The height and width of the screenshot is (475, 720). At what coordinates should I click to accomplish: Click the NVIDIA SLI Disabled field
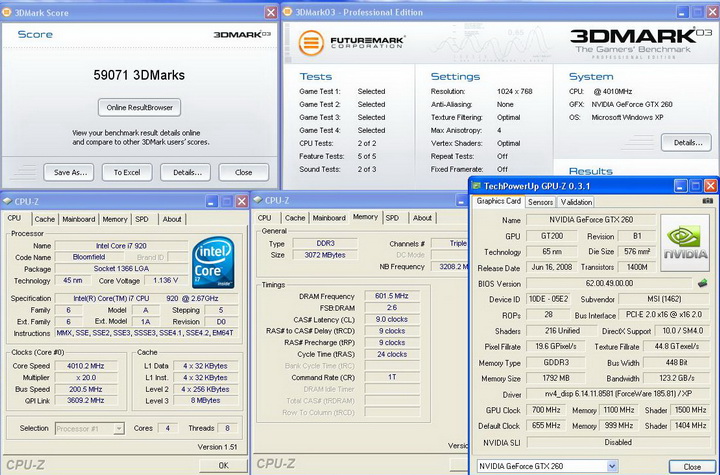pyautogui.click(x=618, y=442)
